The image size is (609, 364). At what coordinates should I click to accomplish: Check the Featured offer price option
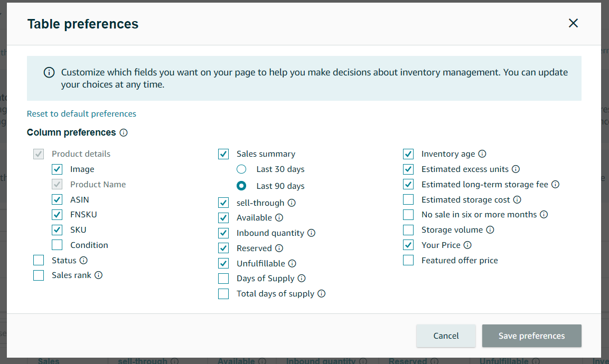point(408,260)
